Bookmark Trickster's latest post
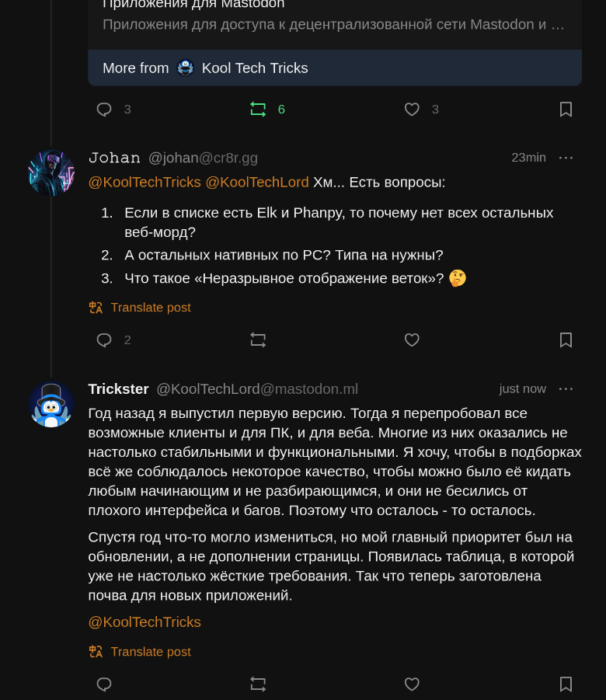The height and width of the screenshot is (700, 606). [566, 684]
